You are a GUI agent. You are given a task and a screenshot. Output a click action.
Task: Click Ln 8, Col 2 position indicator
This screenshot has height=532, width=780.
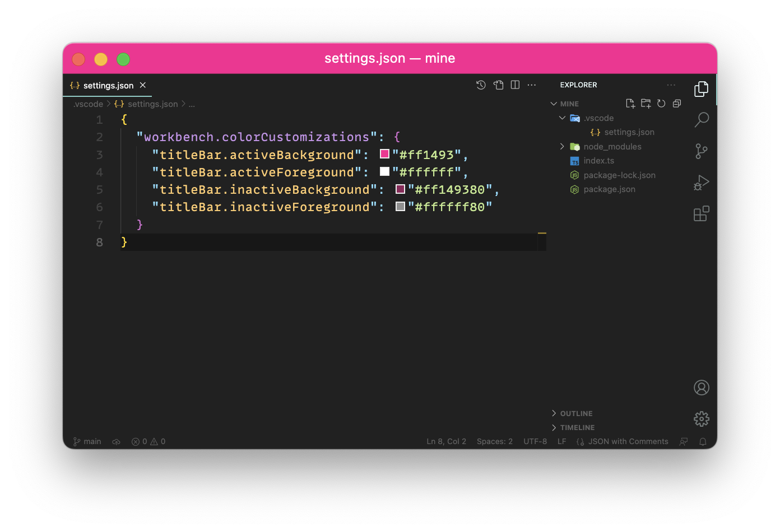click(x=446, y=441)
